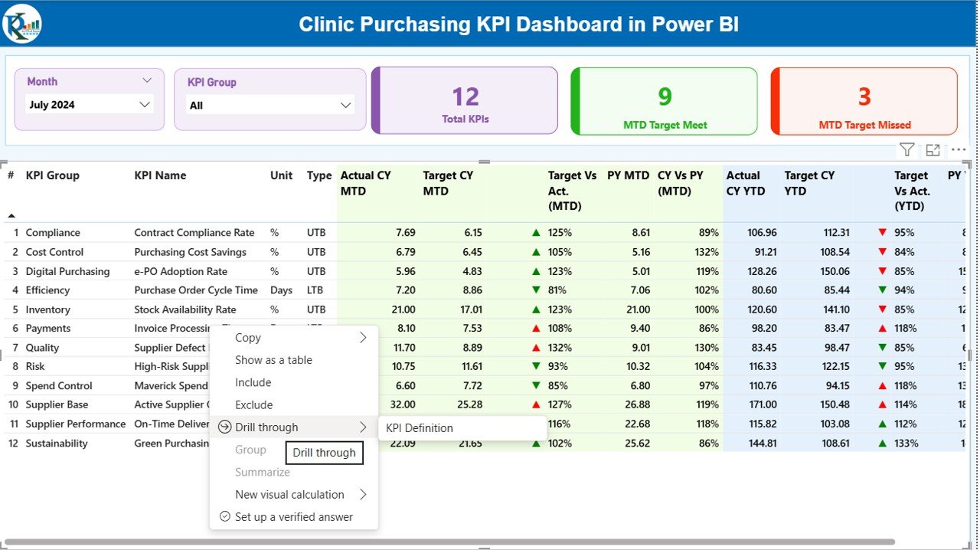Viewport: 980px width, 550px height.
Task: Open the Month dropdown showing July 2024
Action: (x=90, y=105)
